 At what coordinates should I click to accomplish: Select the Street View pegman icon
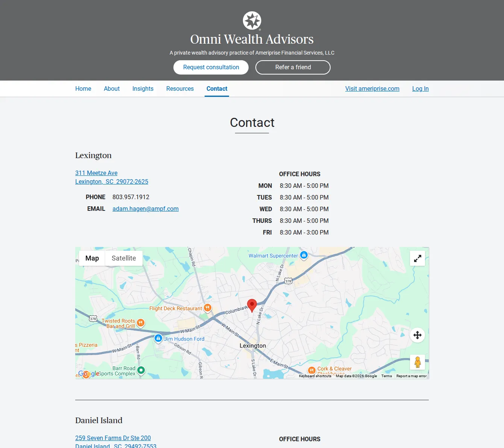(x=417, y=362)
